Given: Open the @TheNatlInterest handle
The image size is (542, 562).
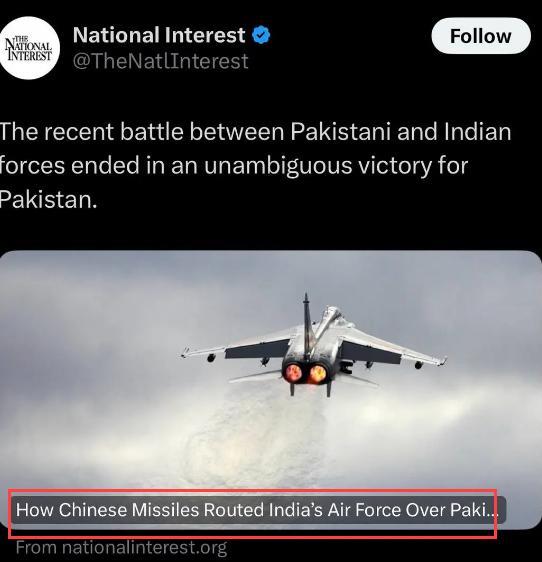Looking at the screenshot, I should 161,61.
